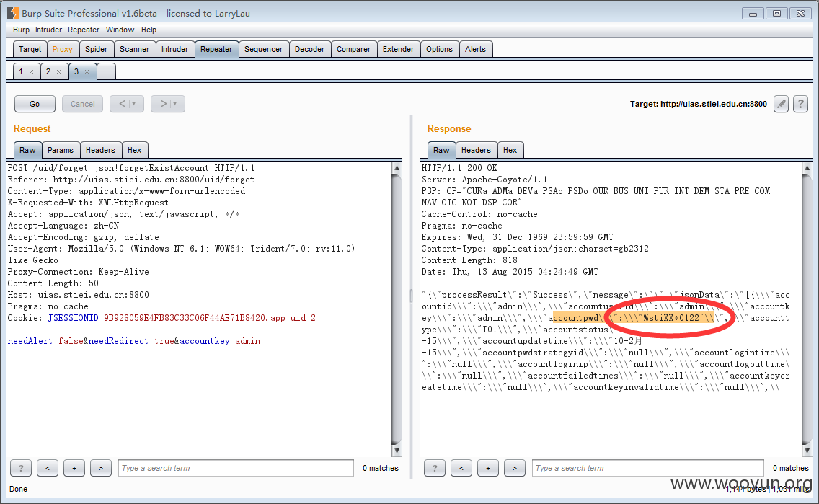
Task: Click the Response search '+' options button
Action: (x=488, y=468)
